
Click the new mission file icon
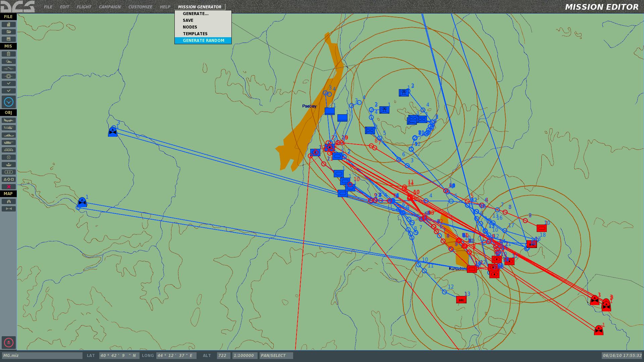point(9,24)
